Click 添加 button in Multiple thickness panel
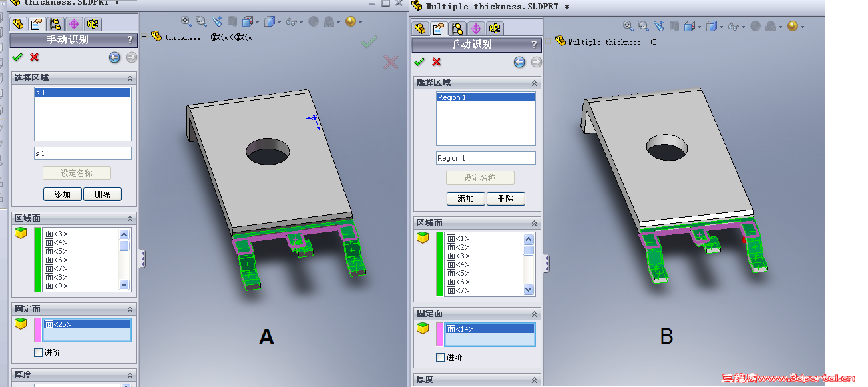Image resolution: width=868 pixels, height=387 pixels. [x=466, y=198]
